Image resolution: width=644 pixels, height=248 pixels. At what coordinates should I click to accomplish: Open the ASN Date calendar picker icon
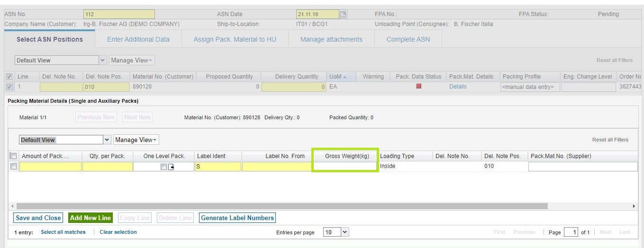[x=344, y=14]
